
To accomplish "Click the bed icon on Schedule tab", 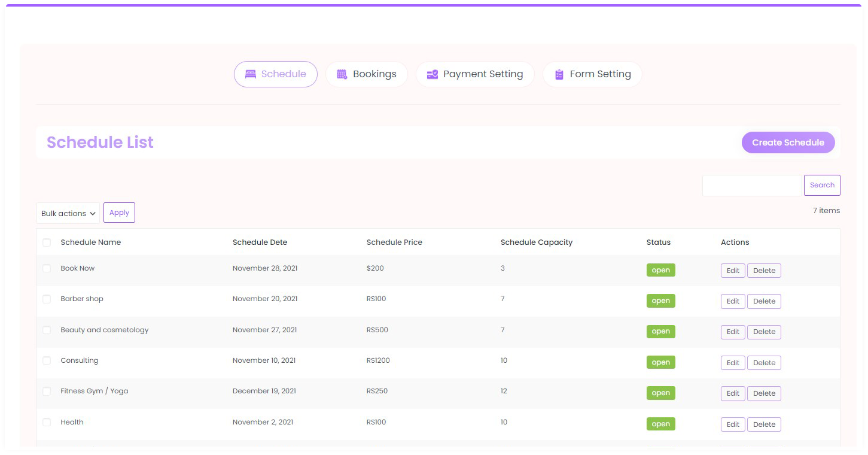I will point(251,74).
